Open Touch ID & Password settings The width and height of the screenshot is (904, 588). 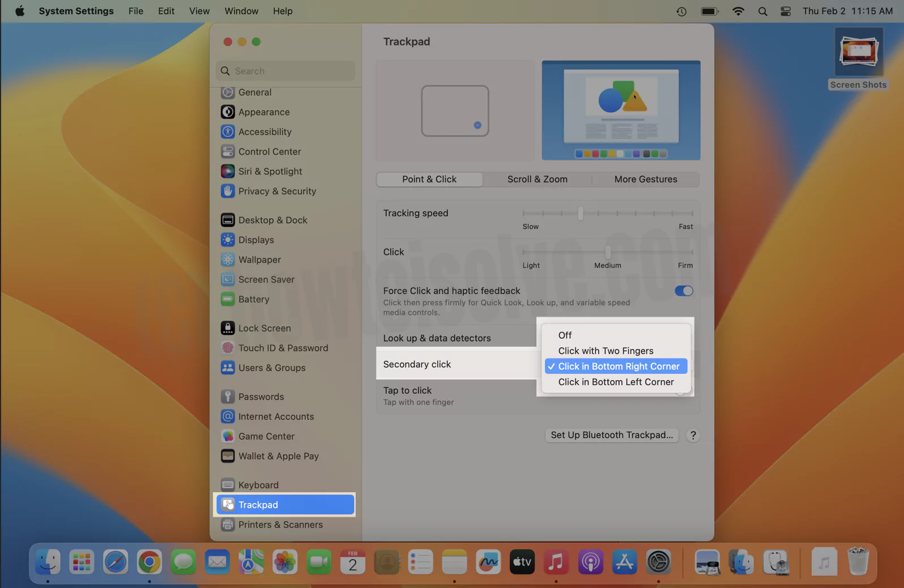tap(285, 348)
